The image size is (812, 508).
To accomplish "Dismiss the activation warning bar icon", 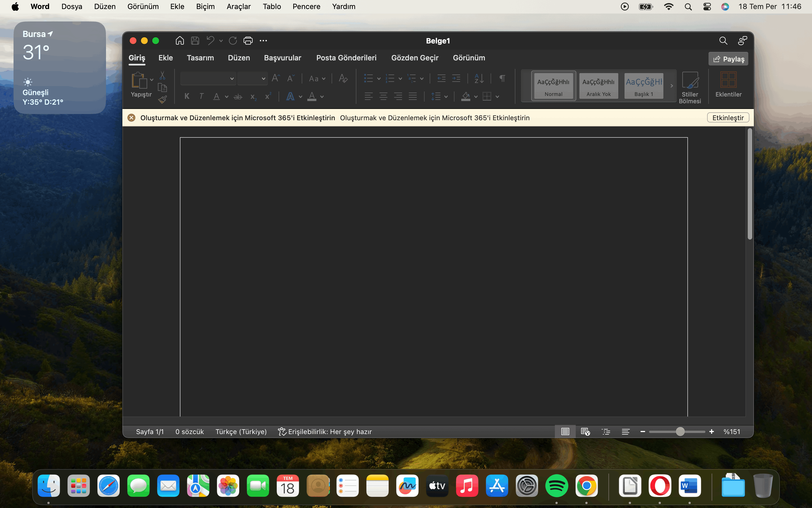I will coord(132,118).
